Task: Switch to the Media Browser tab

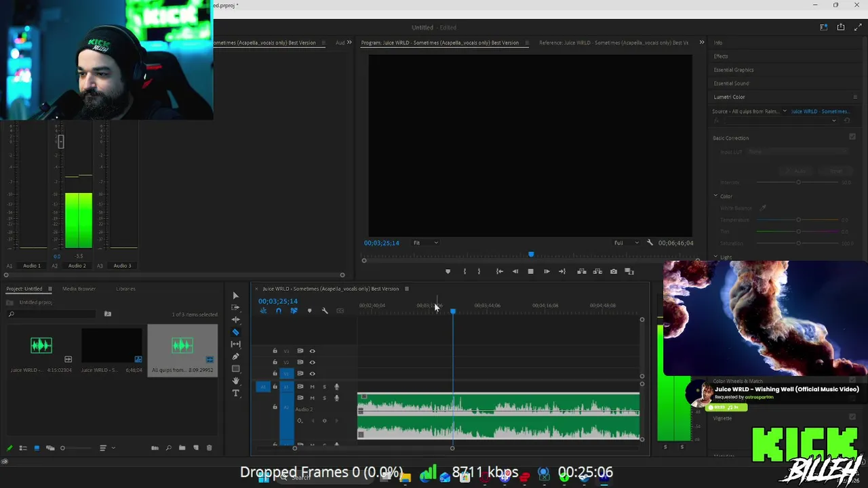Action: (x=79, y=289)
